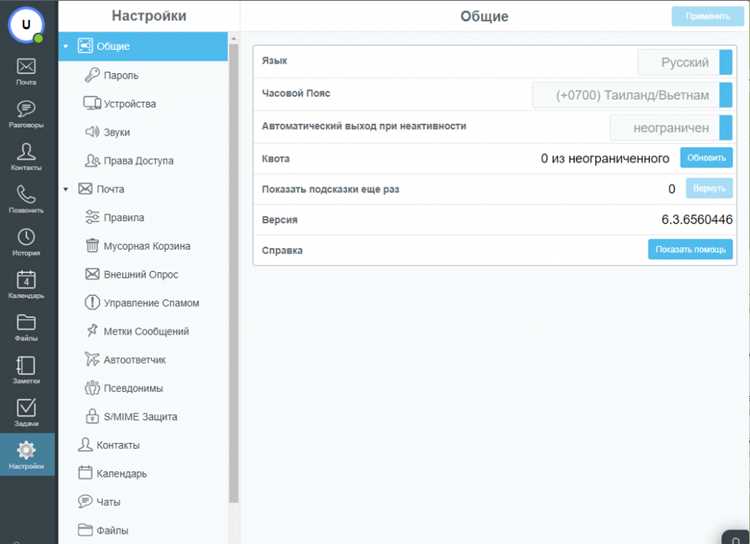The image size is (750, 544).
Task: Click Показать подсказки еще раз label
Action: coord(330,189)
